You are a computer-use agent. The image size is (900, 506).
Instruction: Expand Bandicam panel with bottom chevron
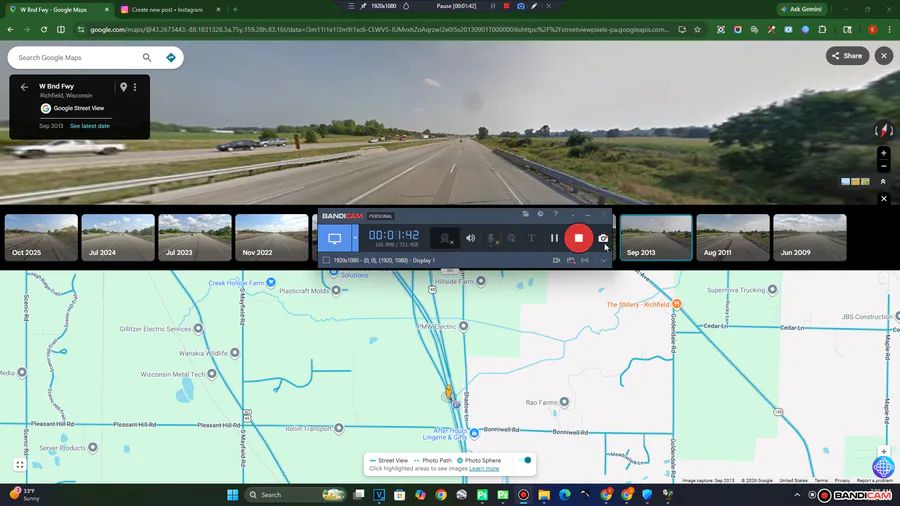pyautogui.click(x=603, y=260)
